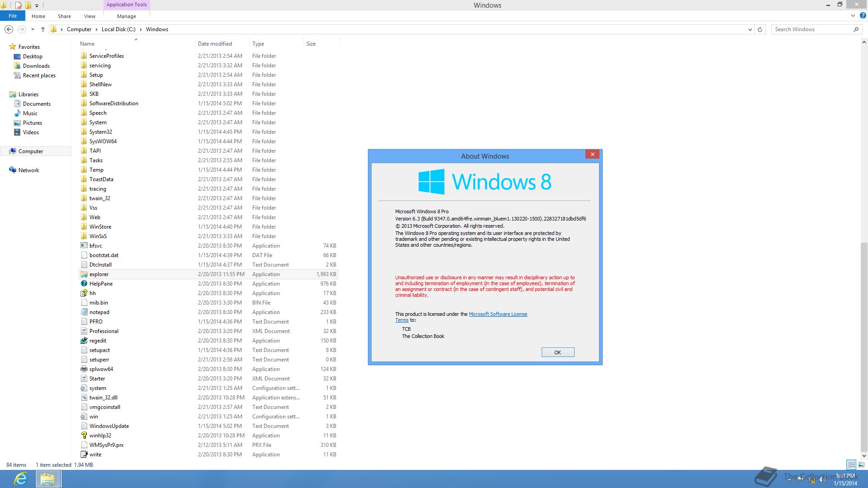Switch to Details view icon
The height and width of the screenshot is (488, 868).
(x=851, y=465)
